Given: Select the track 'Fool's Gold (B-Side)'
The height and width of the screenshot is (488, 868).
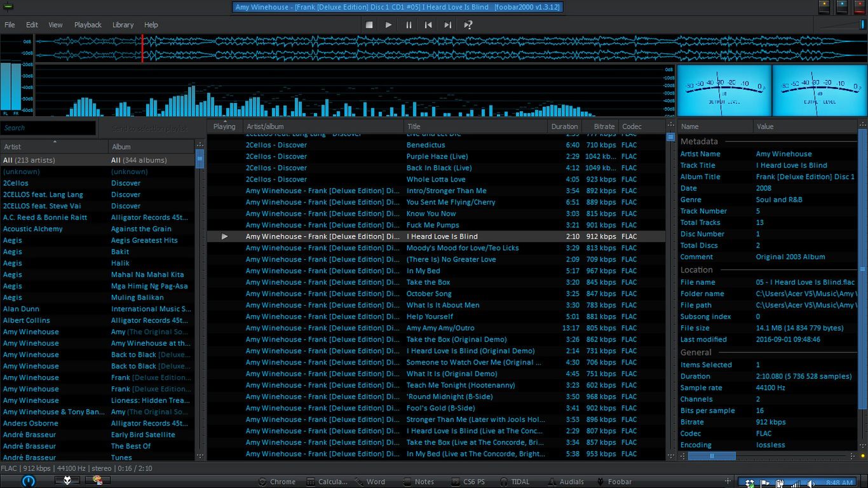Looking at the screenshot, I should coord(440,408).
